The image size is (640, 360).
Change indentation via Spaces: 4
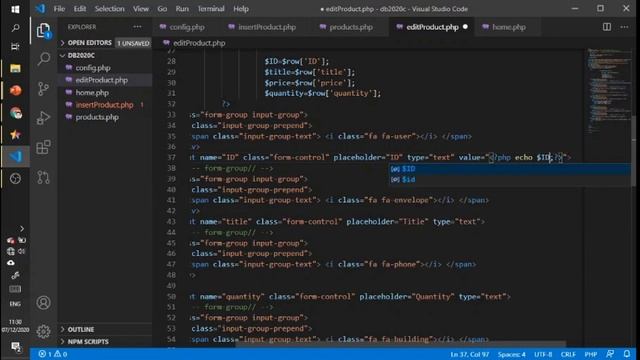point(511,354)
